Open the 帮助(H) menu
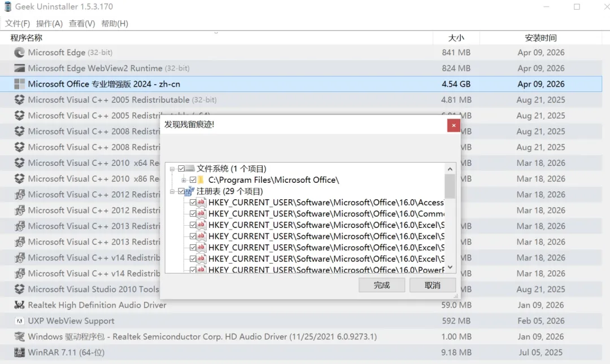The width and height of the screenshot is (610, 364). [x=115, y=24]
